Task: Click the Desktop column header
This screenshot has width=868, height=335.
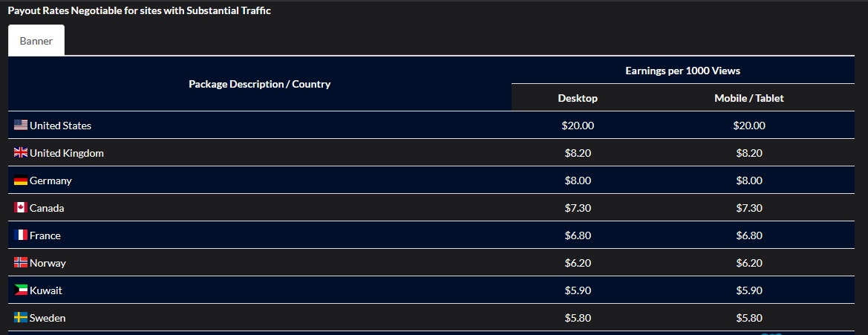Action: (578, 98)
